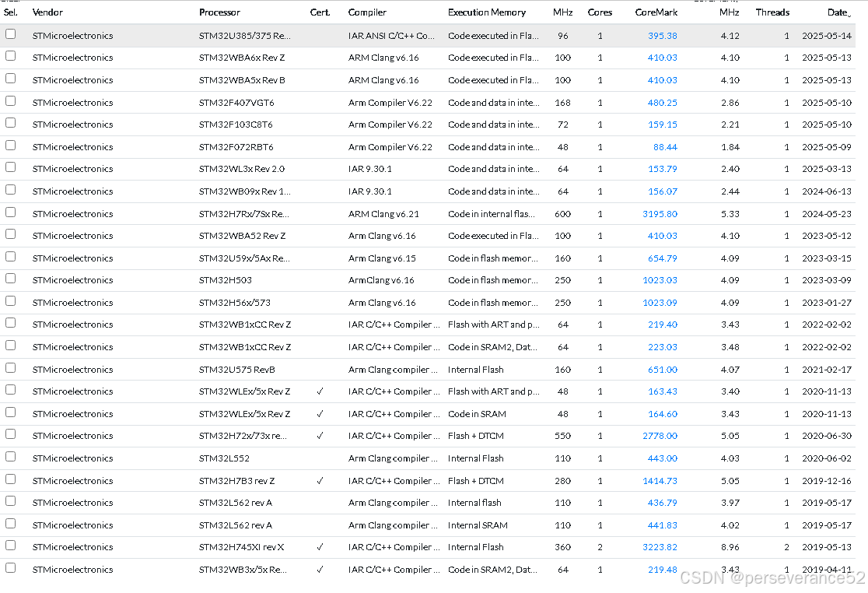Check the box for STM32WBA5x Rev B

coord(11,79)
